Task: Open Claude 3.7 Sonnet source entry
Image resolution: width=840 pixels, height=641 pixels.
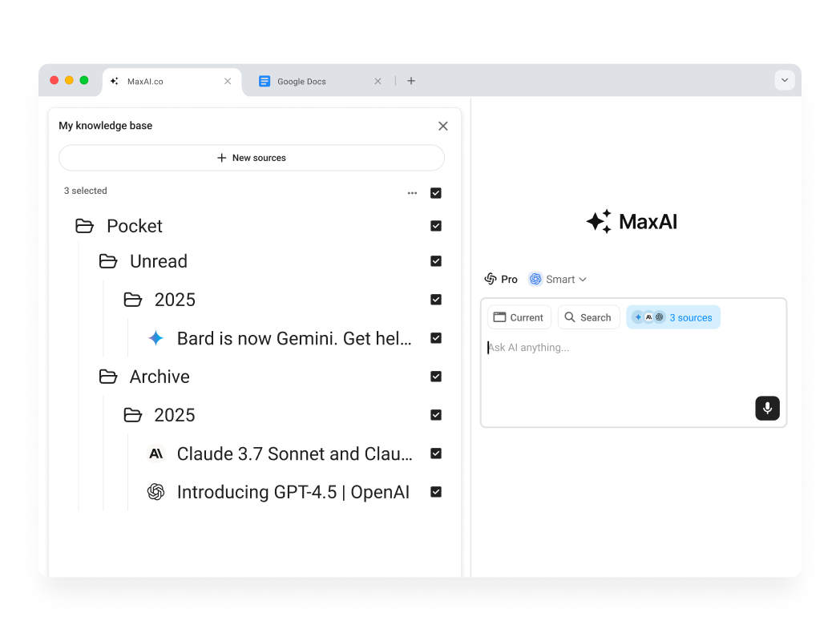Action: click(295, 454)
